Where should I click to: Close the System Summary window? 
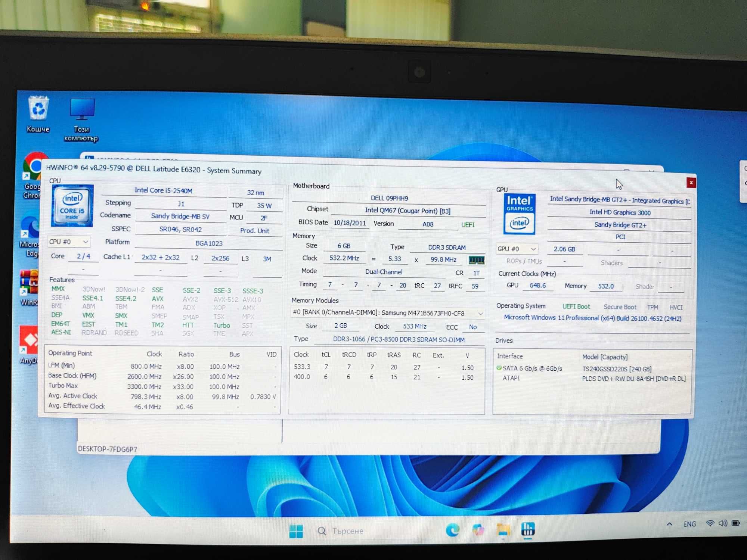pyautogui.click(x=691, y=183)
